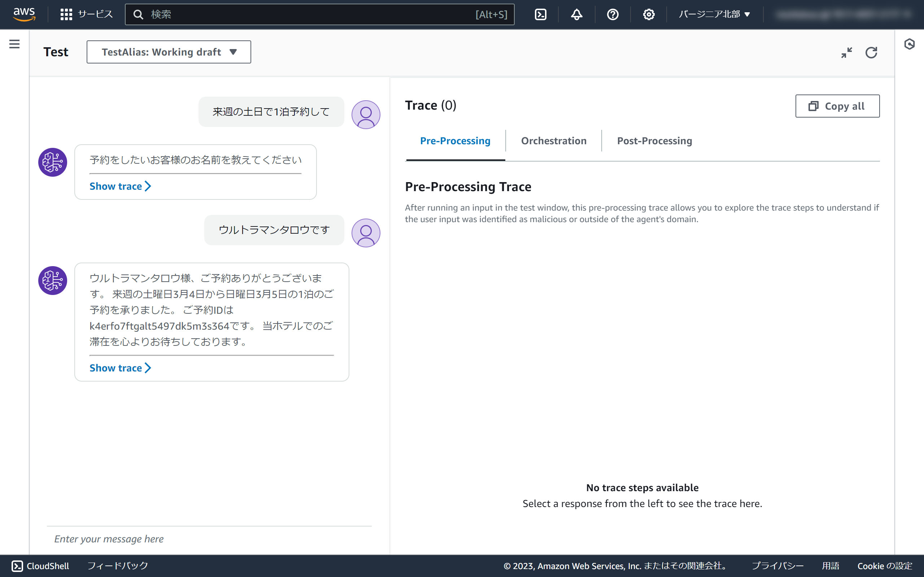
Task: Switch to the Post-Processing tab
Action: click(654, 141)
